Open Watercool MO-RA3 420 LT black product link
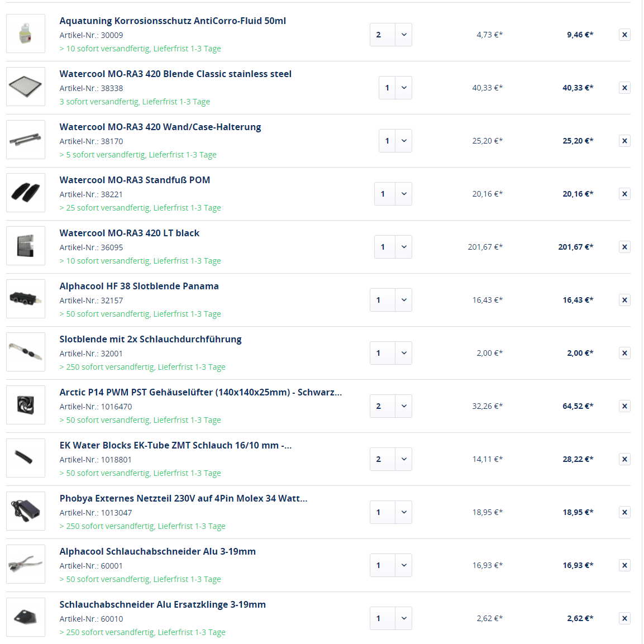 130,233
